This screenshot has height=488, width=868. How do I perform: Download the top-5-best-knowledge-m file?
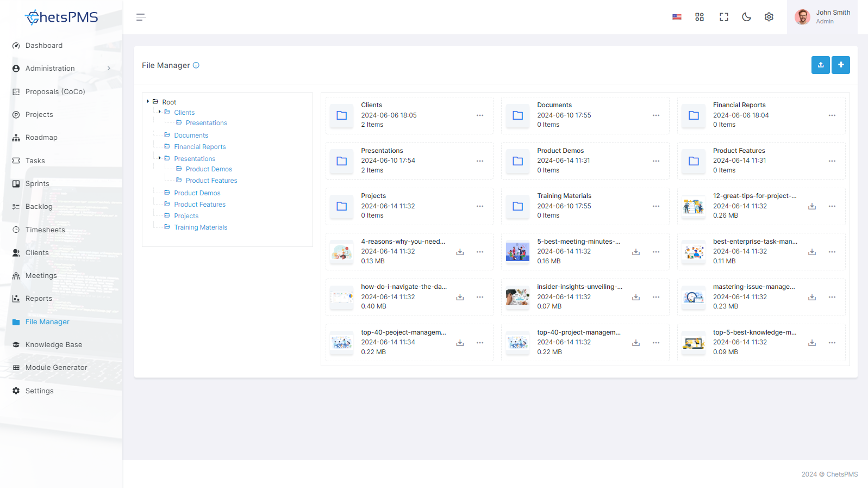click(812, 343)
